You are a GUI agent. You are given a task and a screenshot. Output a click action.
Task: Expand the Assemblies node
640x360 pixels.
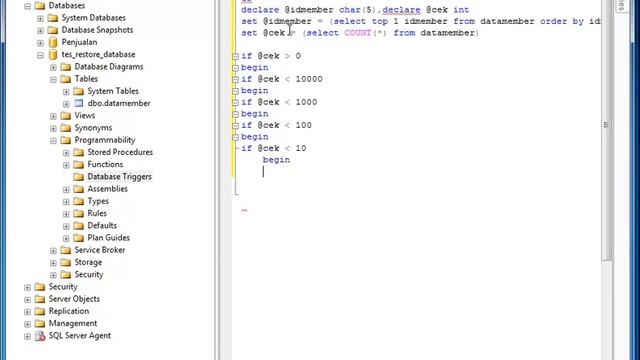click(66, 189)
